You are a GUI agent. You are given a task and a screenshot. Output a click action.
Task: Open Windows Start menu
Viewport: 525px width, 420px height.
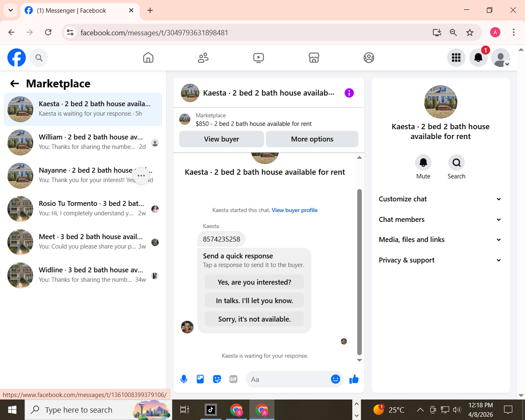click(12, 410)
